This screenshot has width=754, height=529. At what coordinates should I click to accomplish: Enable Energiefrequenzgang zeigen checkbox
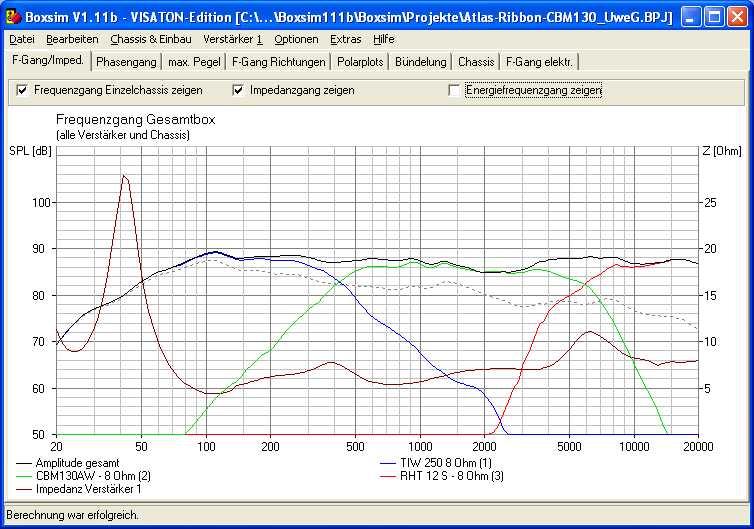coord(455,90)
